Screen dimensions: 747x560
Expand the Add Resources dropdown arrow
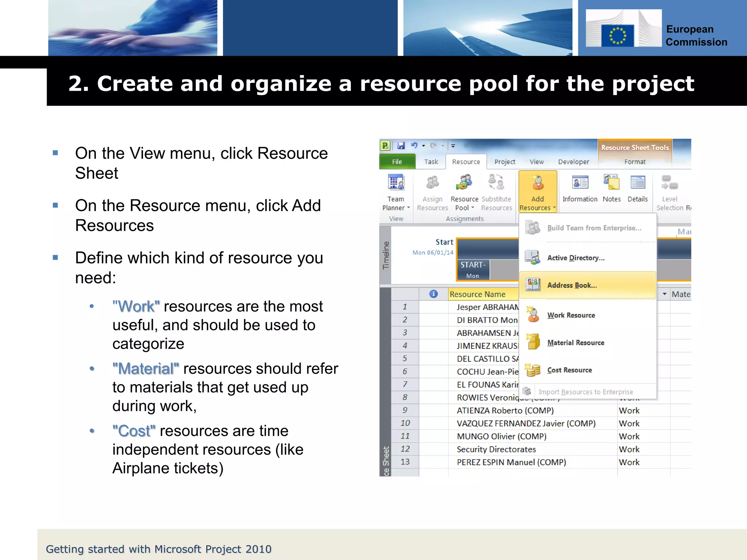tap(554, 208)
